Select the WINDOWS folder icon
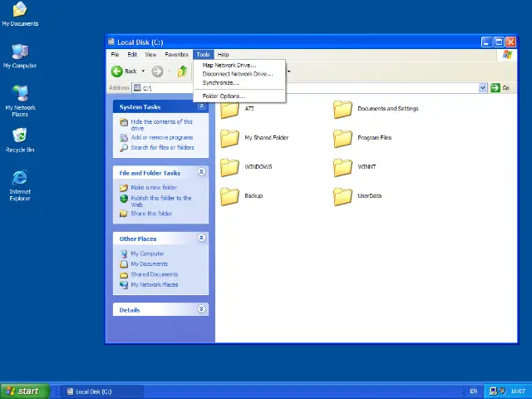 [229, 168]
